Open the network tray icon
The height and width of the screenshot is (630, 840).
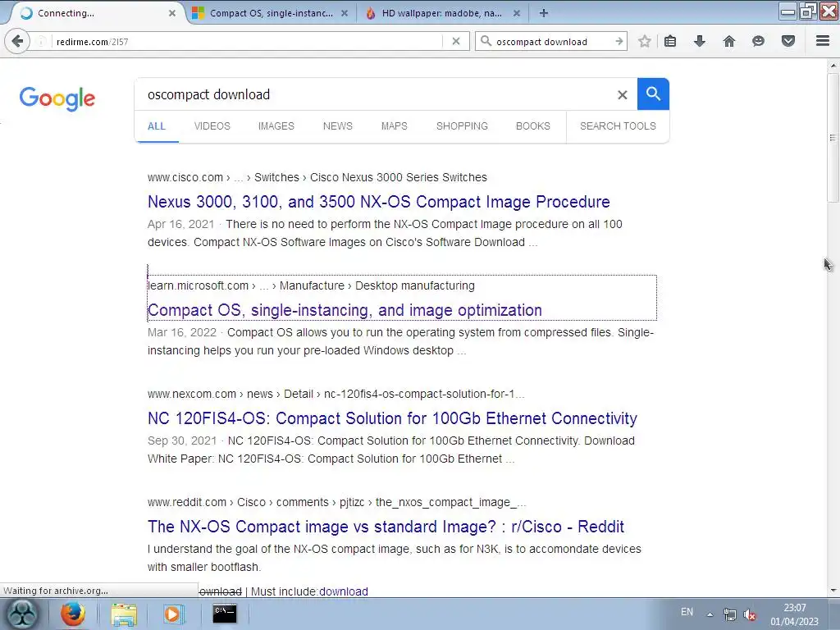[729, 614]
